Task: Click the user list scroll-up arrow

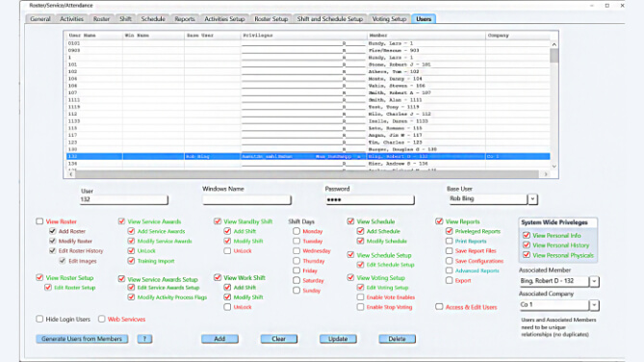Action: (x=554, y=44)
